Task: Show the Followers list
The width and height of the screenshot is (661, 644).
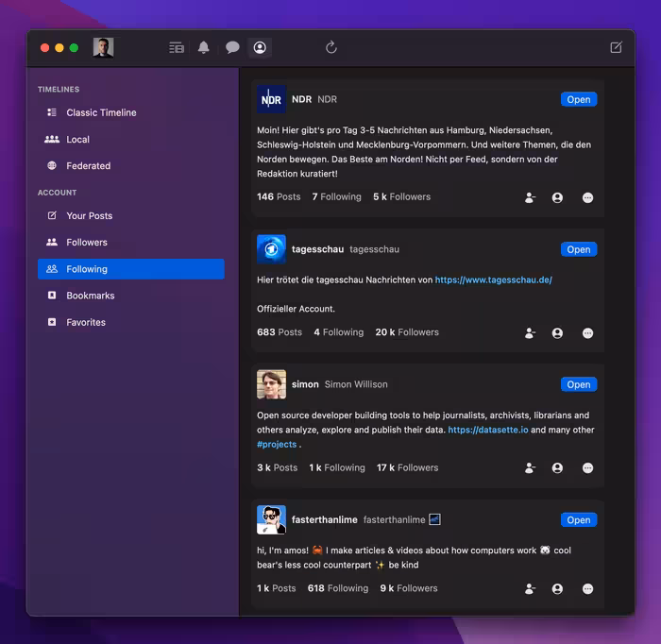Action: [130, 243]
